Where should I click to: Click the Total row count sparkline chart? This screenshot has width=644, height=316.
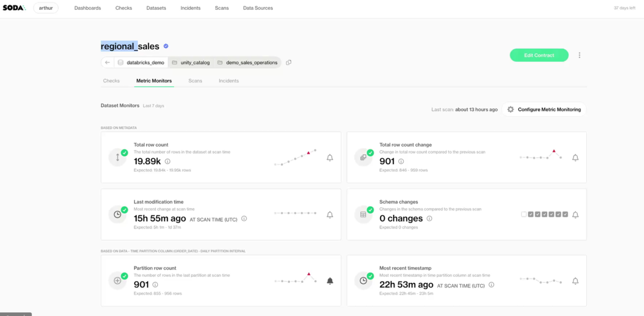295,157
